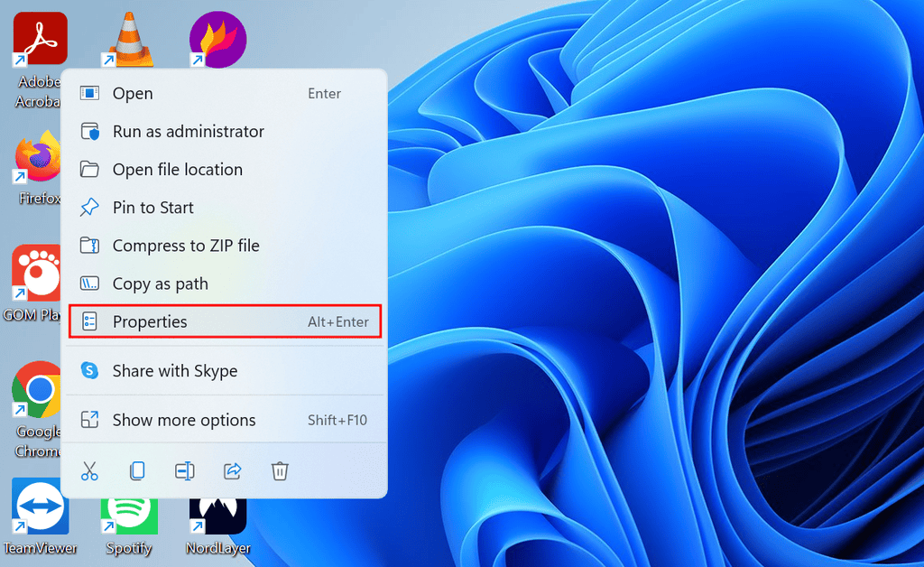Click the Rename icon in the context menu
Viewport: 924px width, 567px height.
click(x=185, y=470)
